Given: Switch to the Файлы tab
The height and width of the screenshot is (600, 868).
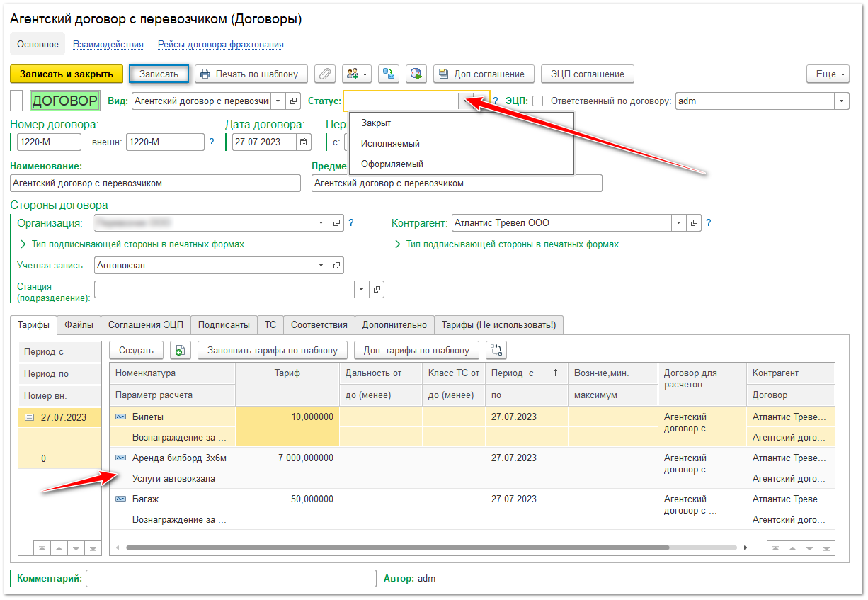Looking at the screenshot, I should pyautogui.click(x=79, y=325).
